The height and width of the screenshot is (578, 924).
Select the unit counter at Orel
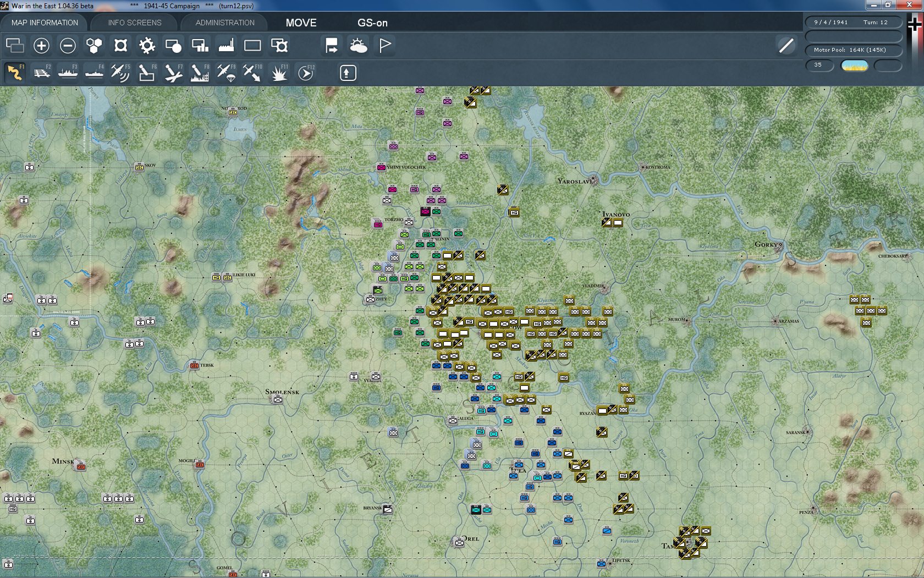click(459, 542)
